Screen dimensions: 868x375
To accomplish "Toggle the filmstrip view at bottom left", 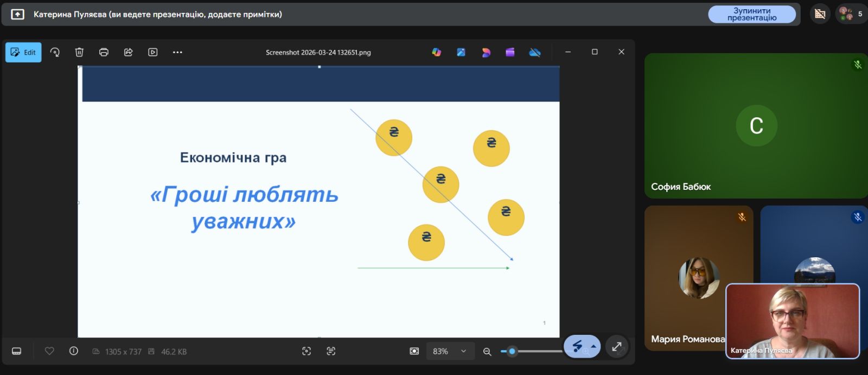I will click(x=17, y=352).
